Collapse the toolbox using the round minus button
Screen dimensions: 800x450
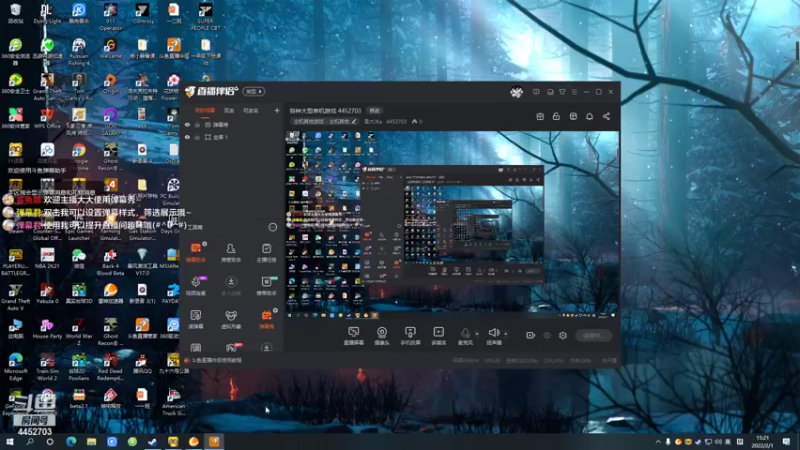coord(273,227)
